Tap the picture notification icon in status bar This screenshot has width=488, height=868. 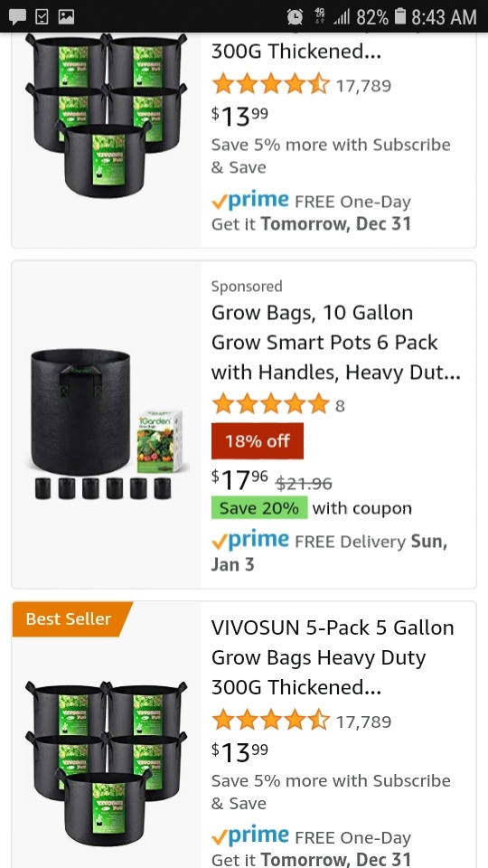pos(66,17)
